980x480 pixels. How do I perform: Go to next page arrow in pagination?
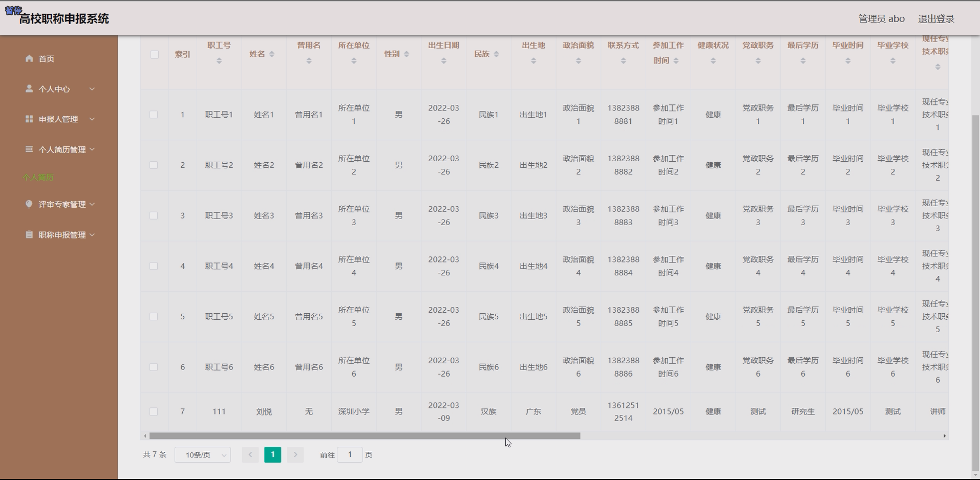click(x=295, y=454)
